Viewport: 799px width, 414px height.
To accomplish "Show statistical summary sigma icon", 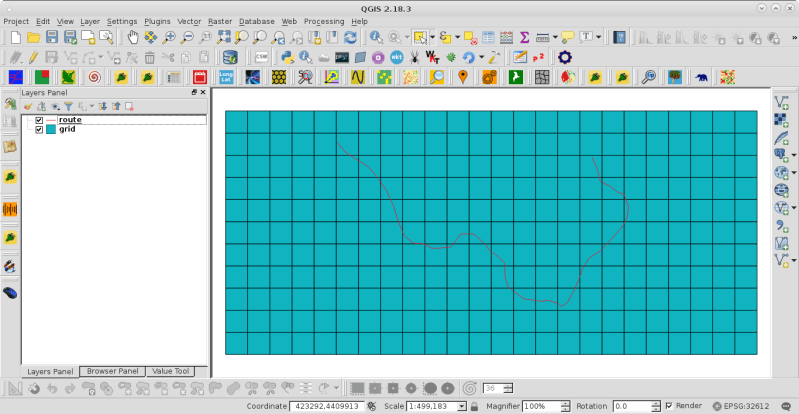I will 524,37.
